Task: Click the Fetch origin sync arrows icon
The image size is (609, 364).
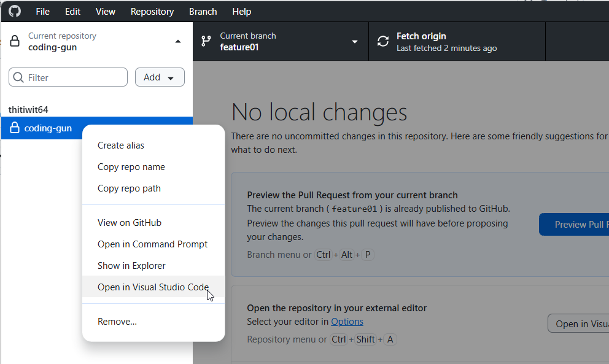Action: point(383,41)
